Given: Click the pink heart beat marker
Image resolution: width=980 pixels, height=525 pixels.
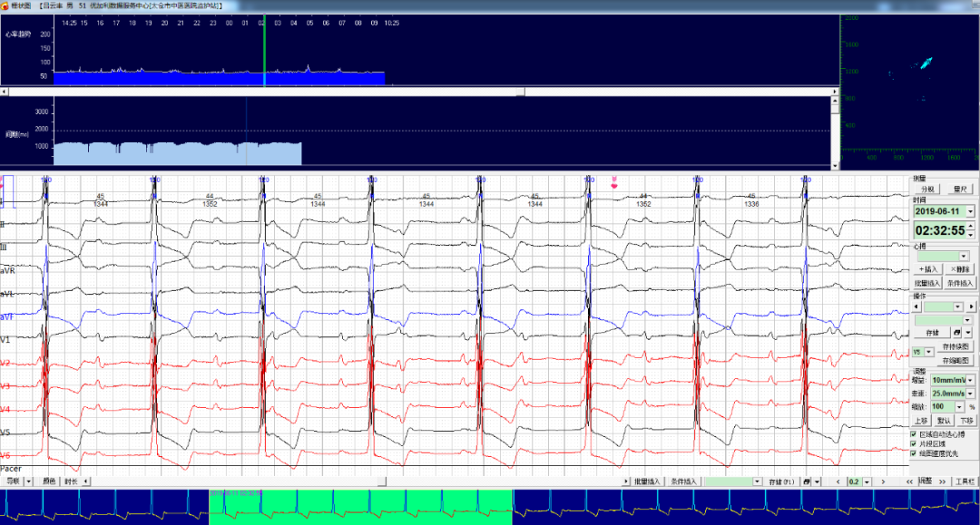Looking at the screenshot, I should [x=614, y=182].
